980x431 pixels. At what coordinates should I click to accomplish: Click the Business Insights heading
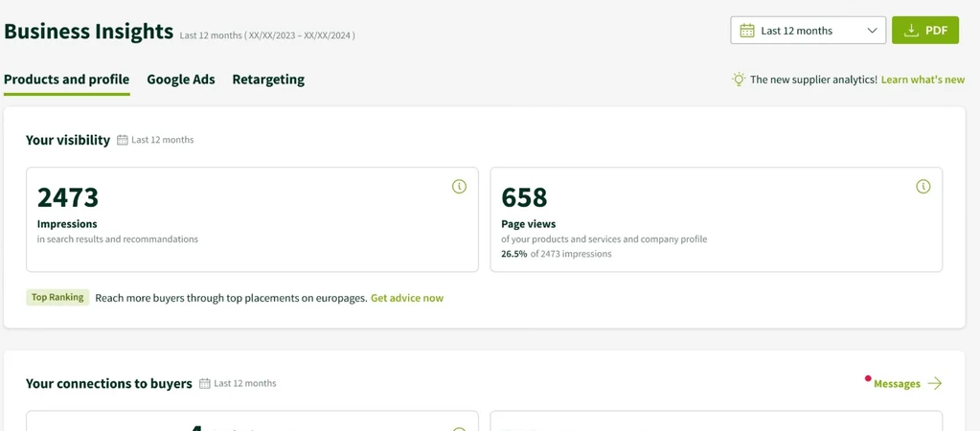89,31
